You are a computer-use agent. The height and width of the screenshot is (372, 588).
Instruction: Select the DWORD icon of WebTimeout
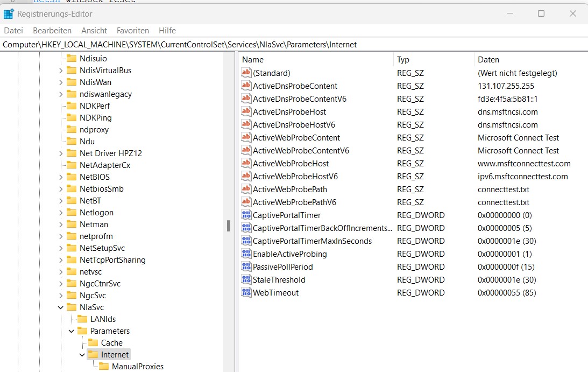tap(246, 292)
